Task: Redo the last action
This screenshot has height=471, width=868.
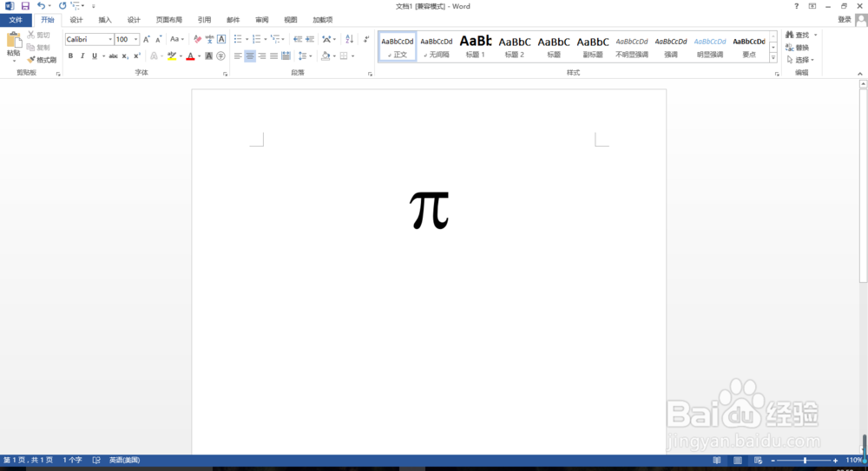Action: click(x=62, y=6)
